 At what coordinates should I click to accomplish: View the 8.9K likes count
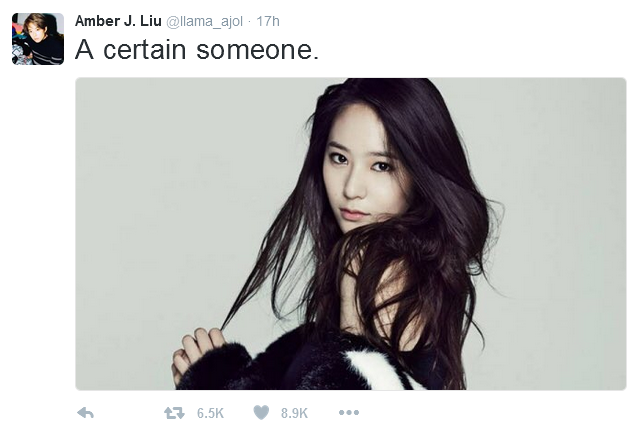294,413
